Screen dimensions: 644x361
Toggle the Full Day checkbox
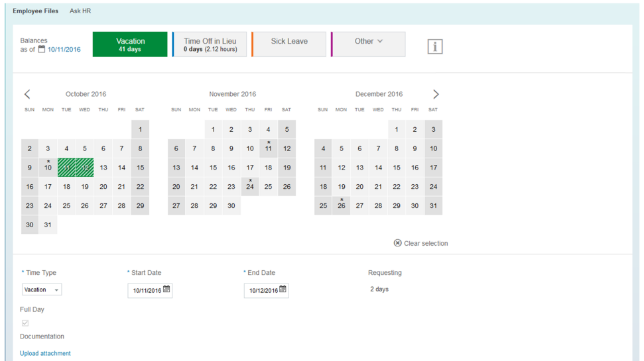click(25, 323)
